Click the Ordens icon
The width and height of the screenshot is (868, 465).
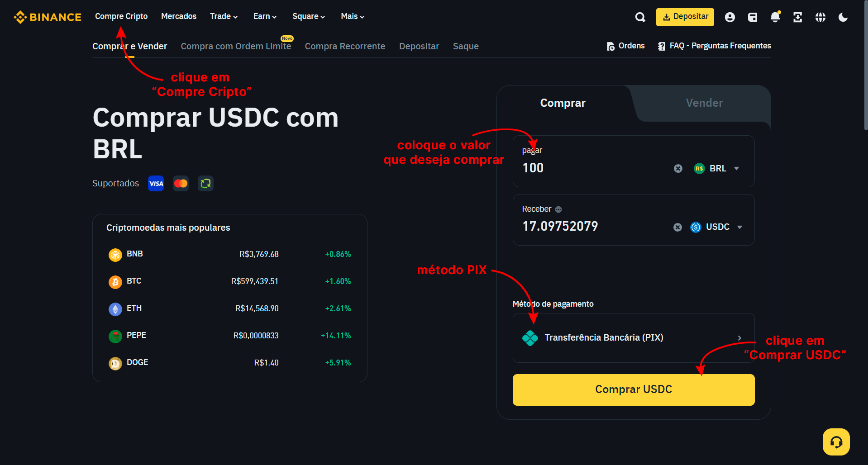point(610,46)
